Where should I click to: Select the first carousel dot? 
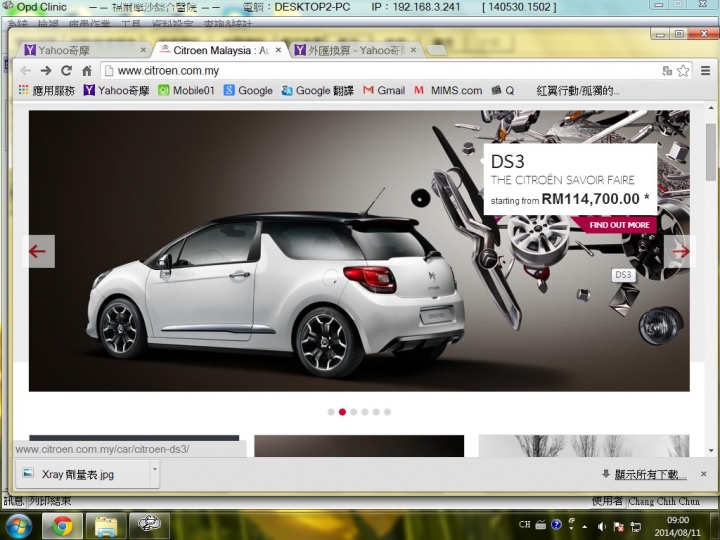click(331, 412)
